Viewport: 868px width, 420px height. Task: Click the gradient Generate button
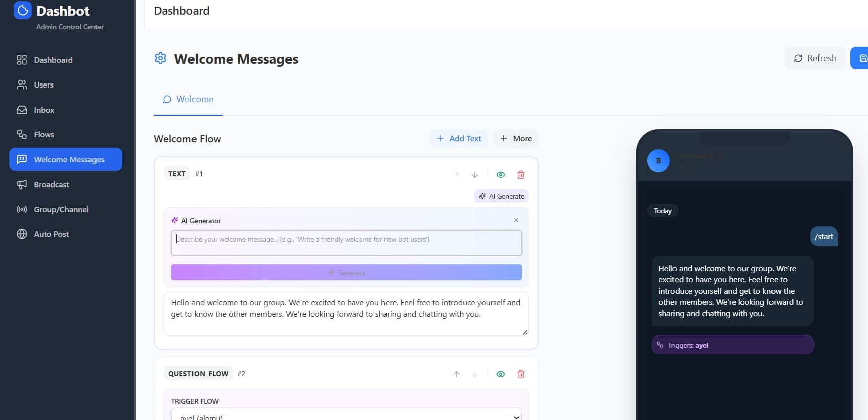pos(346,272)
